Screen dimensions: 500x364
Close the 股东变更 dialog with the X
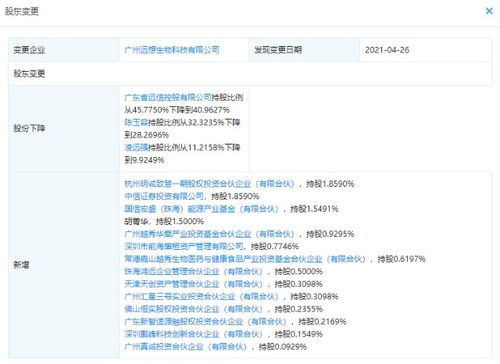pos(489,11)
